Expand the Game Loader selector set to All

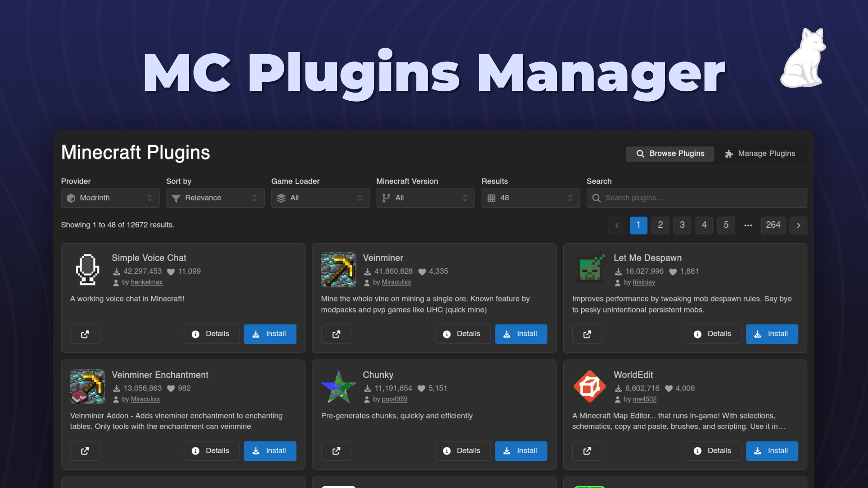[x=320, y=198]
